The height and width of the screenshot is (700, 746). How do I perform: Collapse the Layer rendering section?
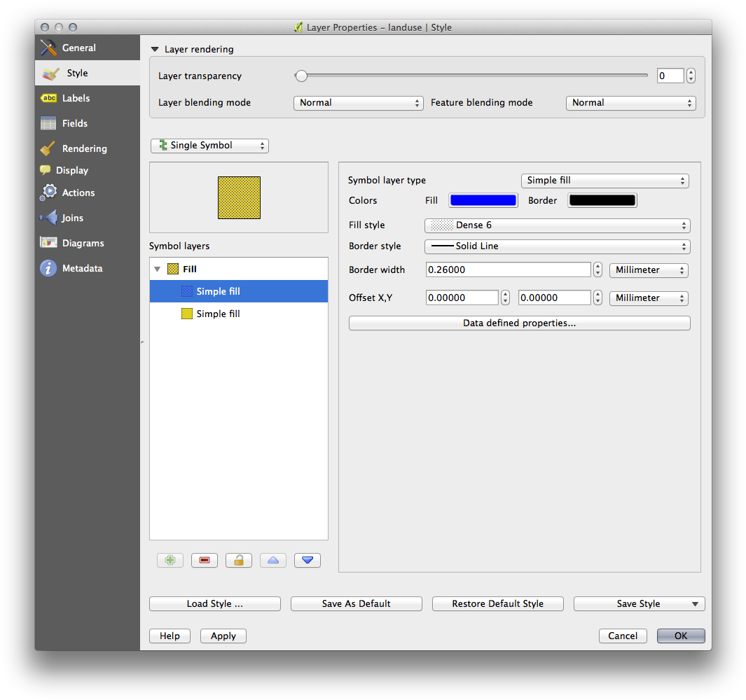(155, 50)
